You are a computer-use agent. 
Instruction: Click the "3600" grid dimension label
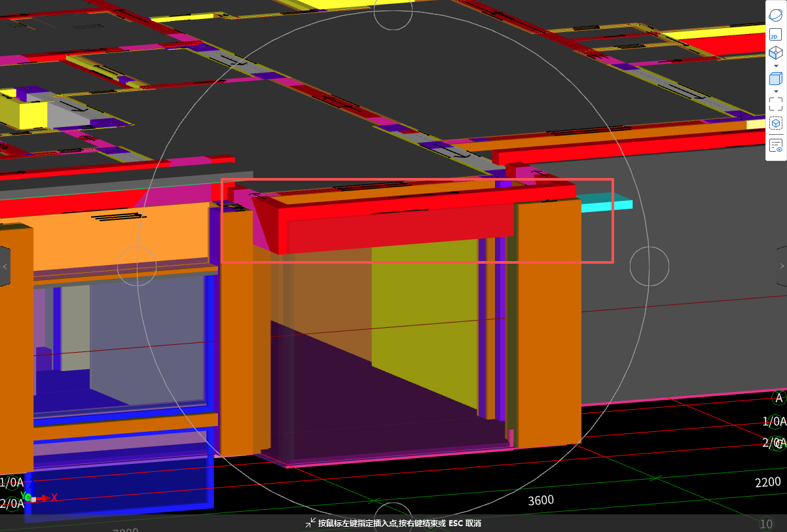coord(541,500)
